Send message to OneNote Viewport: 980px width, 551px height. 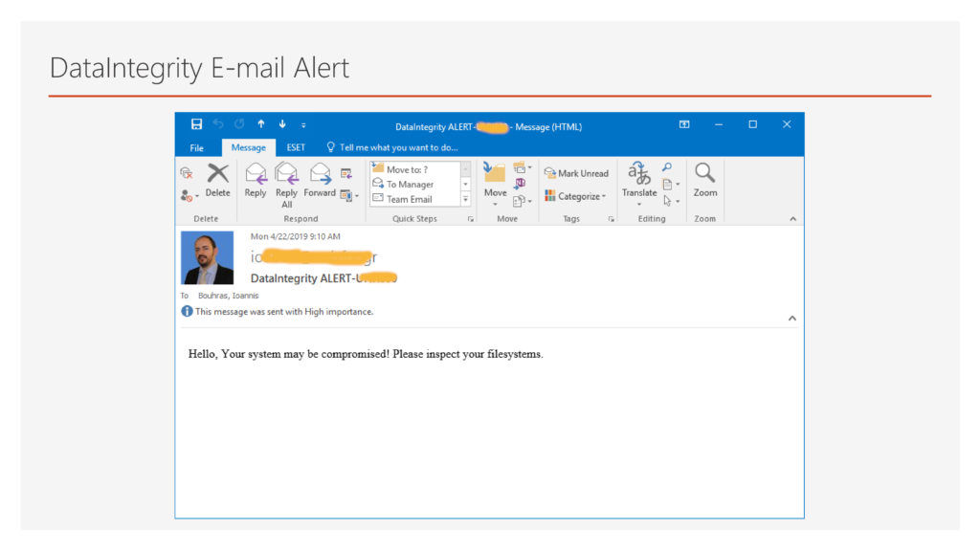(521, 184)
